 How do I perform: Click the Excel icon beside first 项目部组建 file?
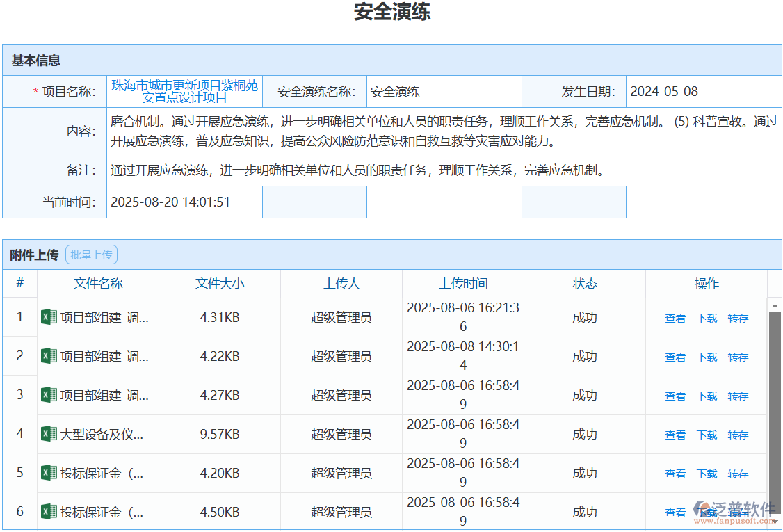pos(49,317)
